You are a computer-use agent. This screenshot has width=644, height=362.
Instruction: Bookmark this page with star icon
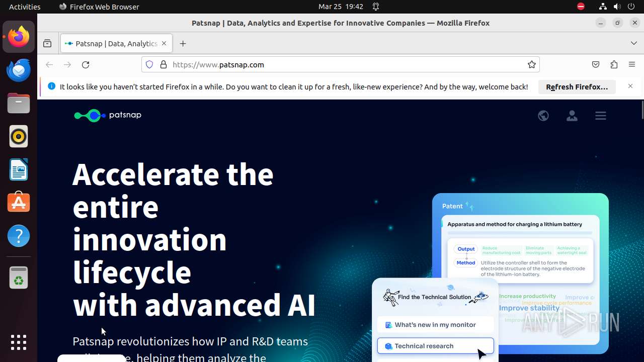click(x=531, y=64)
